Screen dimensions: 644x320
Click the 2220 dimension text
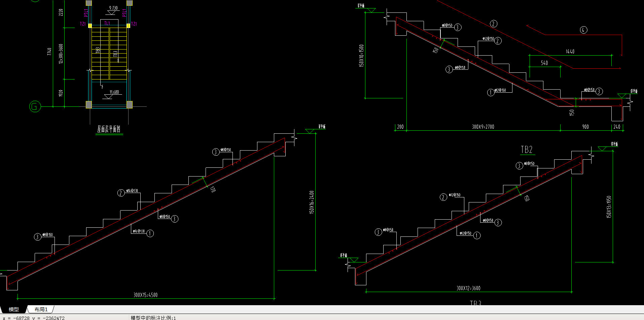coord(61,12)
